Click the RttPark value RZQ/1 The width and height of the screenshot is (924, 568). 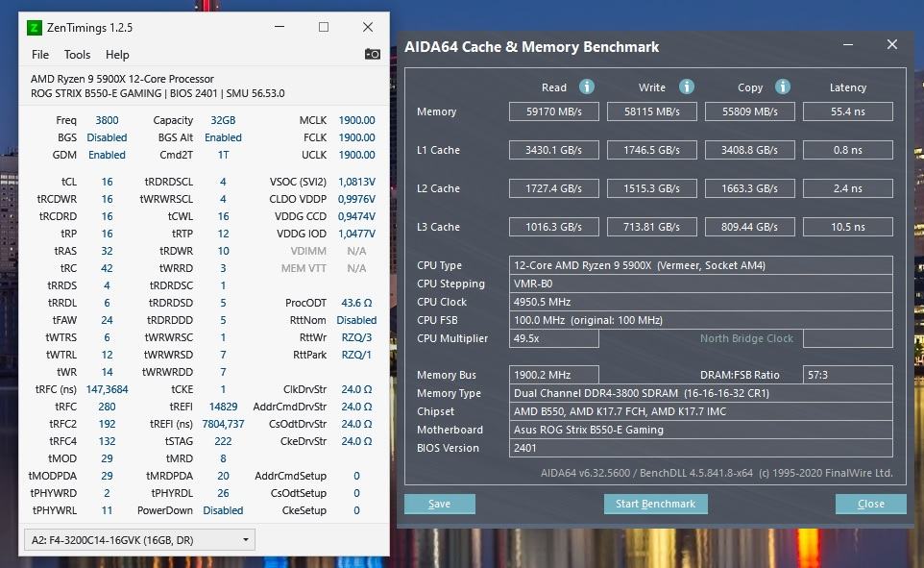pyautogui.click(x=356, y=355)
